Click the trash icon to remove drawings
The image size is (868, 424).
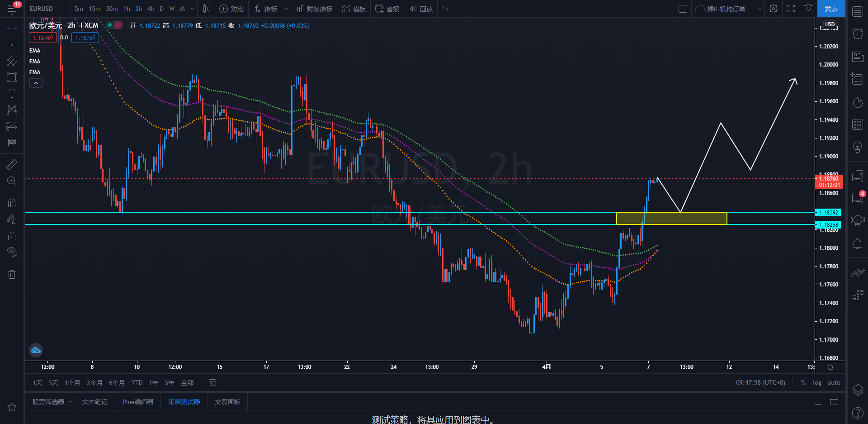click(12, 274)
